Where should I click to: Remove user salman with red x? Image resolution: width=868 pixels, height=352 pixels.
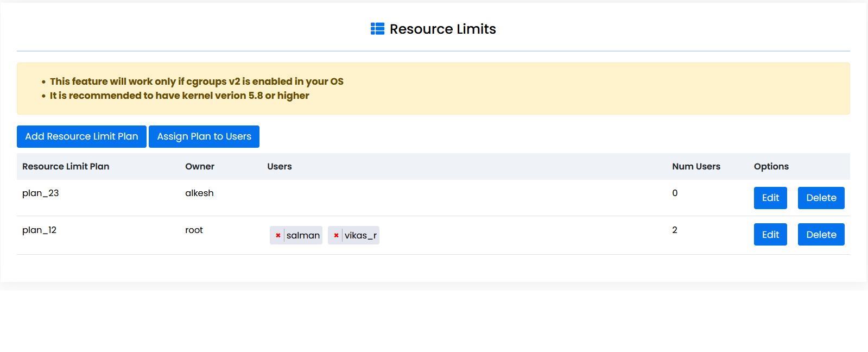(278, 235)
